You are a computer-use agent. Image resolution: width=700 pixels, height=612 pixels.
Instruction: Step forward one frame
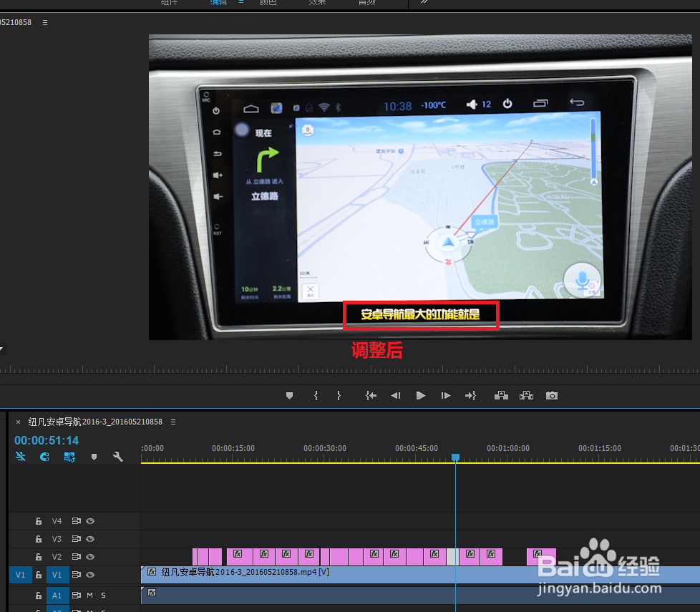point(445,396)
